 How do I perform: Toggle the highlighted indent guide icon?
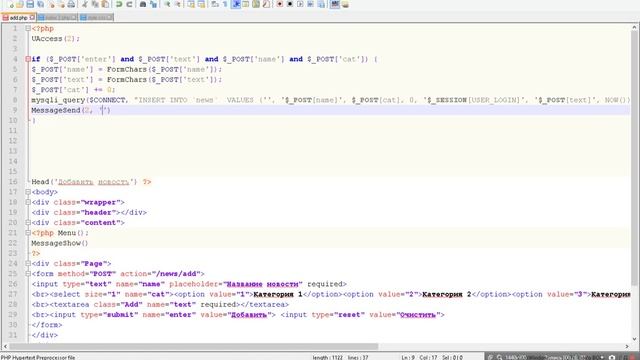click(x=236, y=4)
